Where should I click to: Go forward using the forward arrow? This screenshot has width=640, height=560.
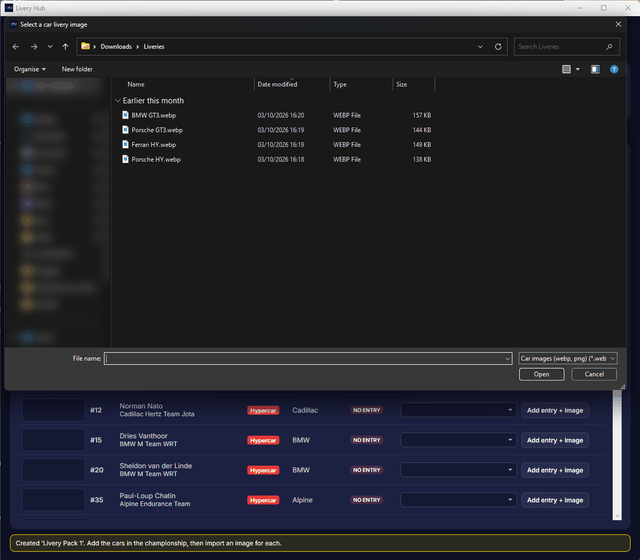click(34, 47)
